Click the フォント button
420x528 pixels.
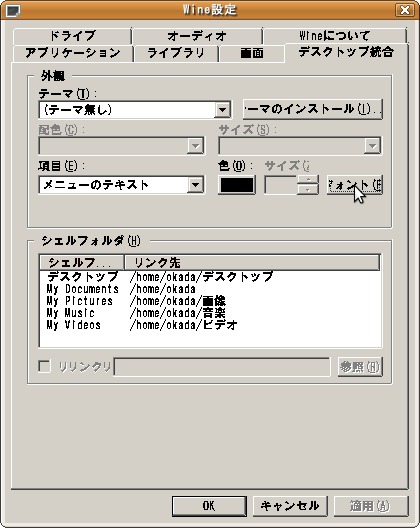[354, 185]
